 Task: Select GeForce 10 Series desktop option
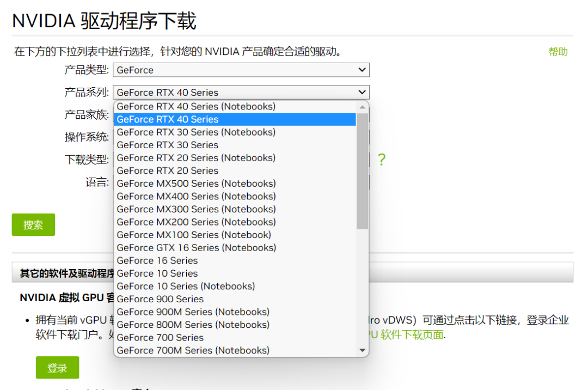pos(235,273)
